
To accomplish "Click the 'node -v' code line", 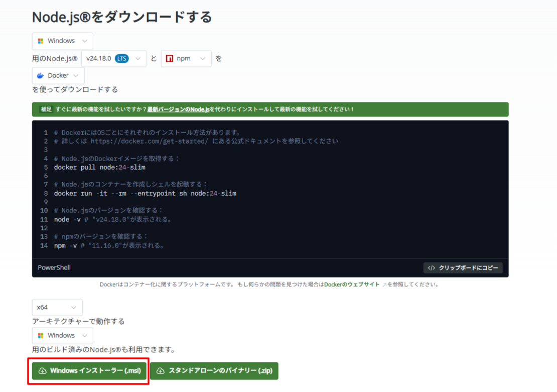I will [x=113, y=220].
